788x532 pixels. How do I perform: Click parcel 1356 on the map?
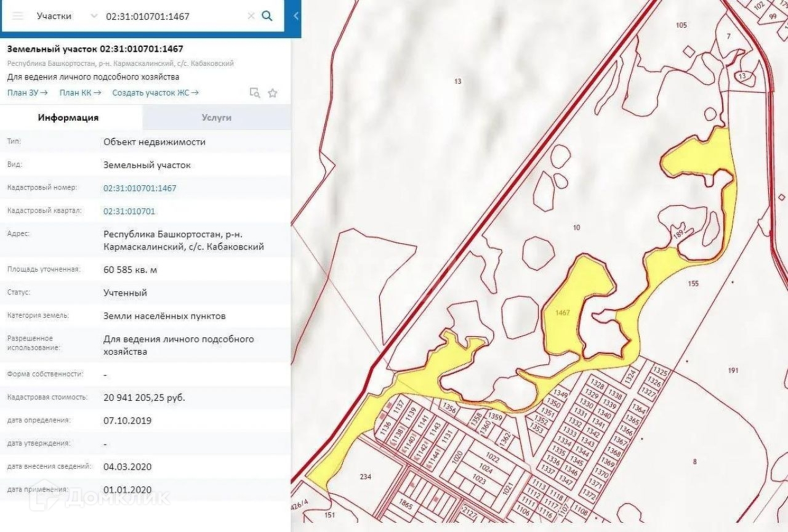(x=450, y=408)
